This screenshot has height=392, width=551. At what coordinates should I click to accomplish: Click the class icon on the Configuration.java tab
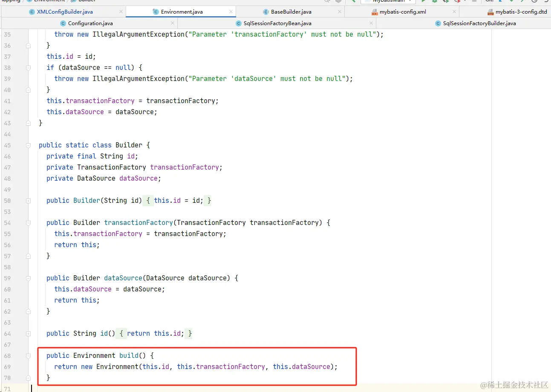[x=63, y=23]
